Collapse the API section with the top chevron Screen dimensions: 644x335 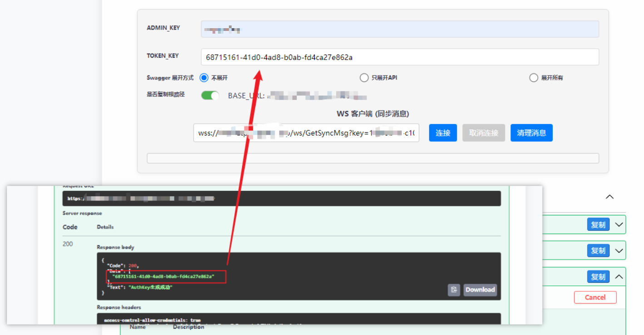pyautogui.click(x=609, y=197)
